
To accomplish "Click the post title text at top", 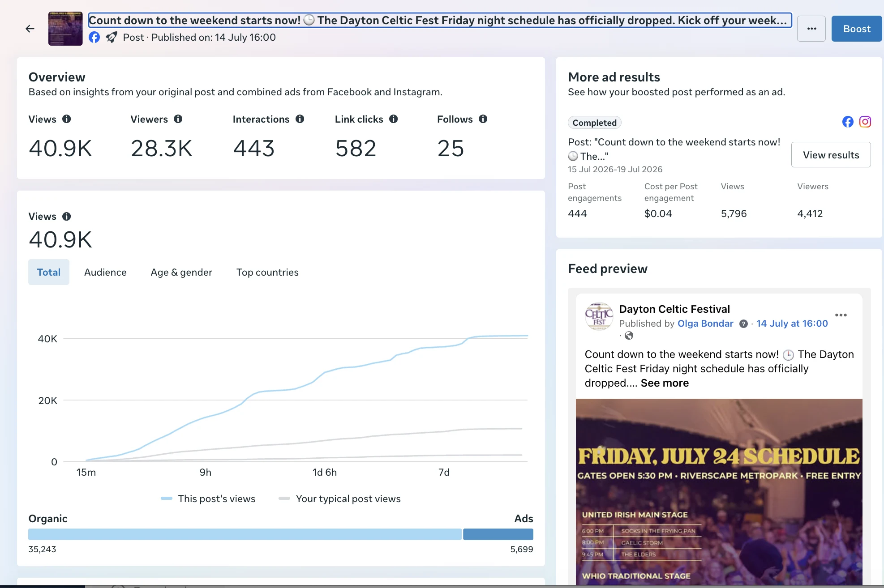I will (x=440, y=20).
